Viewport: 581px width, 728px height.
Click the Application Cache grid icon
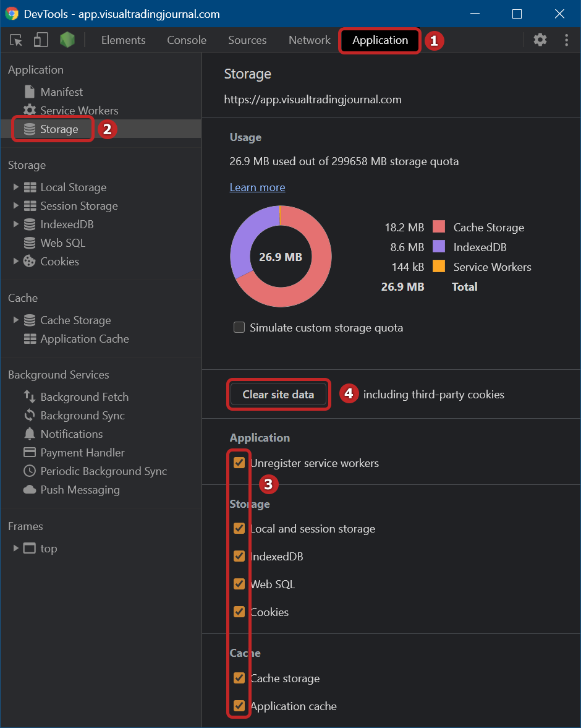(30, 339)
